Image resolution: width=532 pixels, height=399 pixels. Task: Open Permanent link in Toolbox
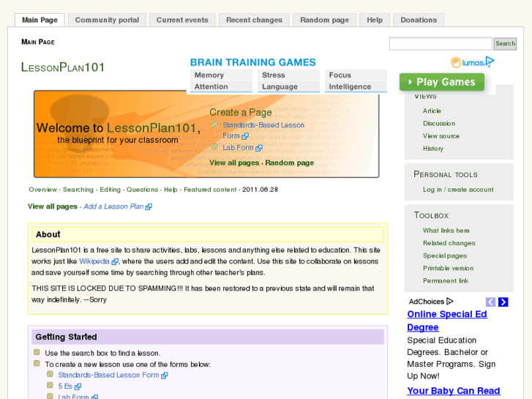point(446,280)
